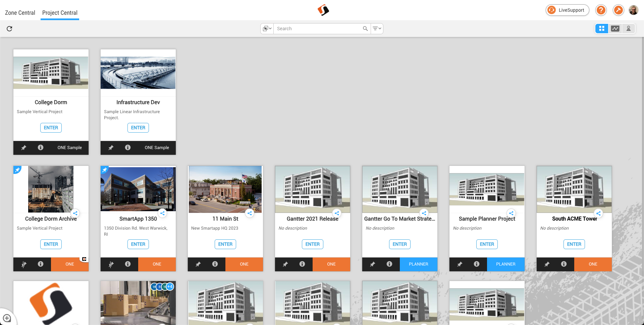Open LiveSupport chat
Viewport: 644px width, 325px height.
pos(568,10)
